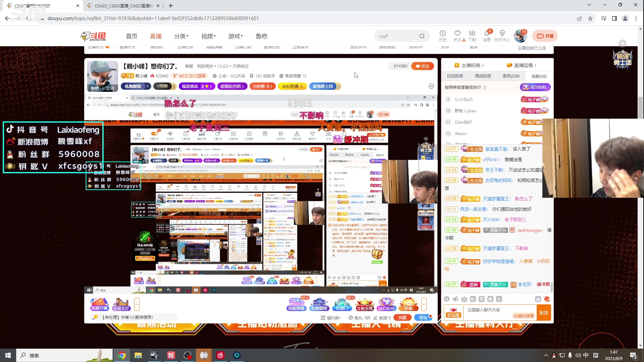Open the 高能弹幕 gift icon
This screenshot has height=362, width=644.
[x=297, y=304]
